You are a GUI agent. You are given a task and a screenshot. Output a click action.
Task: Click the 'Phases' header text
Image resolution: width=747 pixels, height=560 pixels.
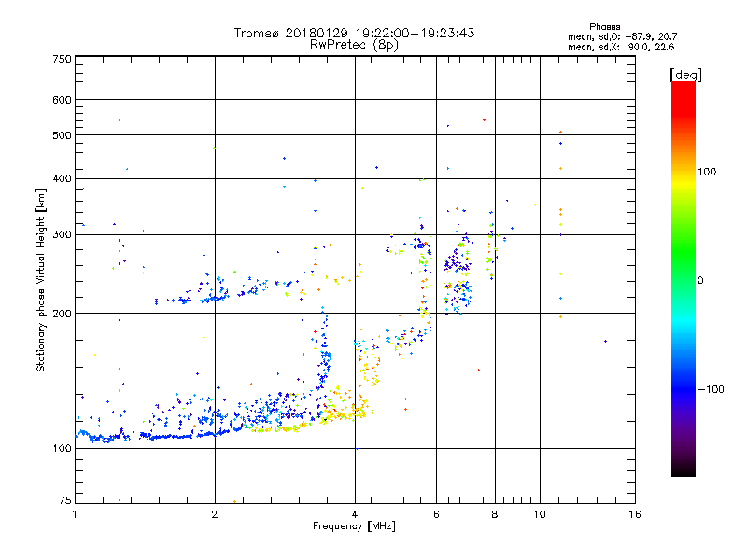[604, 27]
